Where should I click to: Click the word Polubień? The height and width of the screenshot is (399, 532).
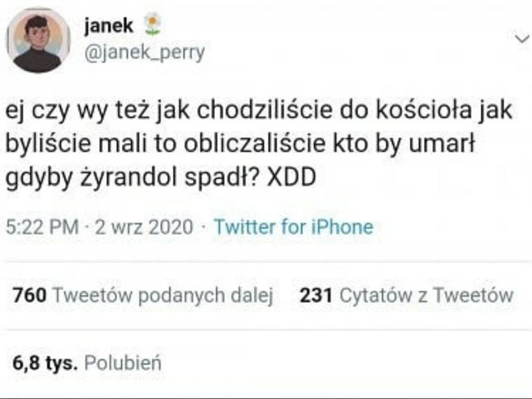pyautogui.click(x=123, y=363)
